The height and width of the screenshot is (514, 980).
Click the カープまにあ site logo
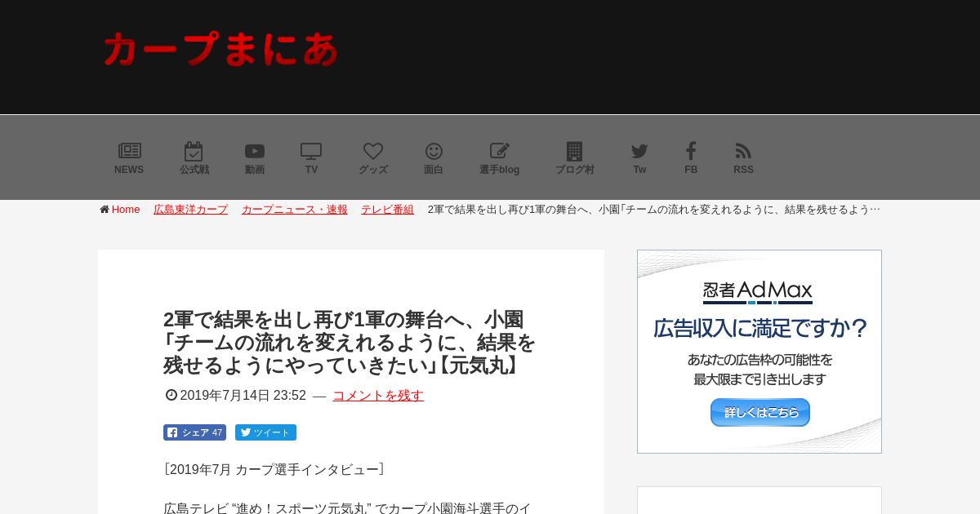(220, 49)
